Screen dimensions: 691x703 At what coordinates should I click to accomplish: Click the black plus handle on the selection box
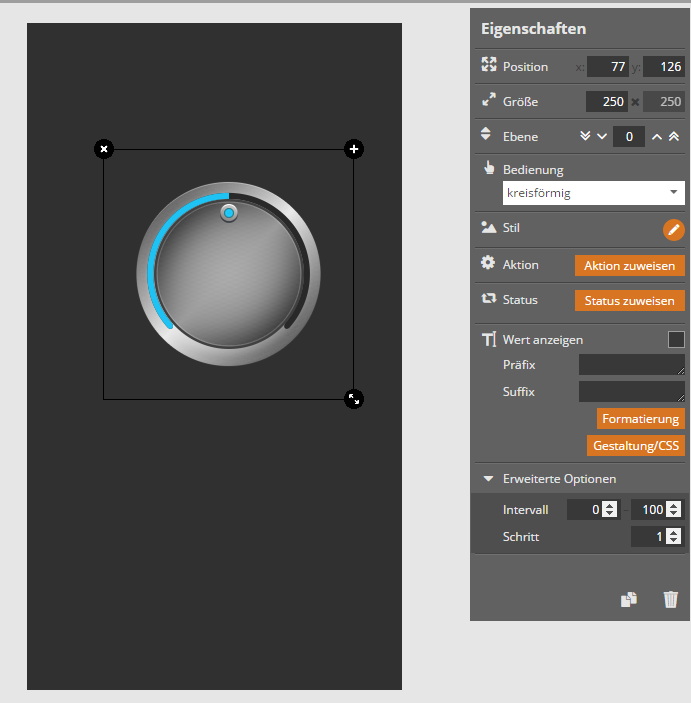tap(353, 149)
